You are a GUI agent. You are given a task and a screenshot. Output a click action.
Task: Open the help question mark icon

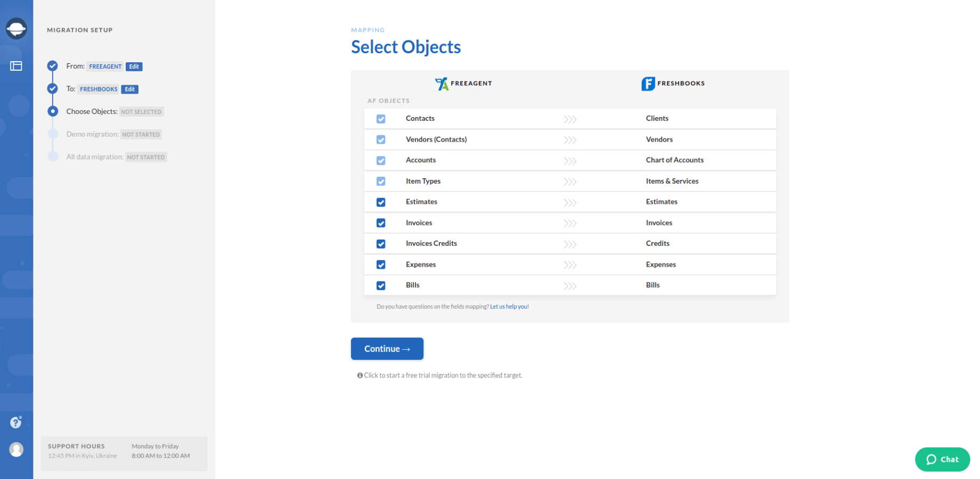click(16, 422)
